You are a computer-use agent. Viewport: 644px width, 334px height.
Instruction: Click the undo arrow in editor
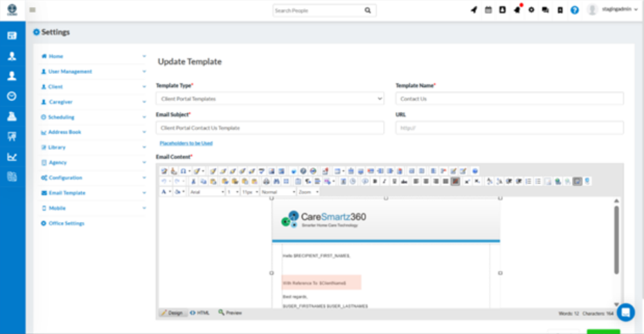(164, 181)
